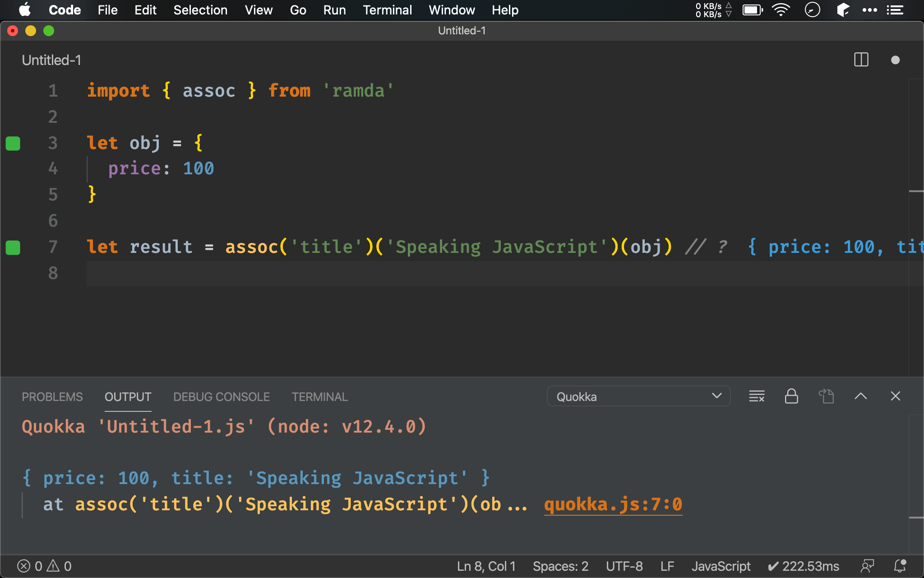Click the clear output icon

point(756,396)
